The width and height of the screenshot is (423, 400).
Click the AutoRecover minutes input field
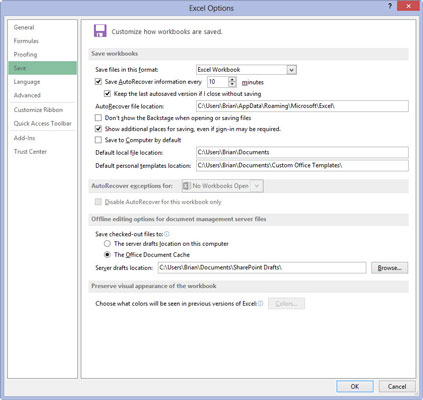coord(218,82)
